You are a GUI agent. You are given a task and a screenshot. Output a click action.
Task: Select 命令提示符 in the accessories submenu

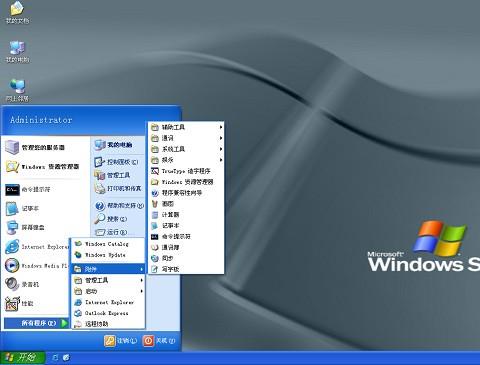186,237
